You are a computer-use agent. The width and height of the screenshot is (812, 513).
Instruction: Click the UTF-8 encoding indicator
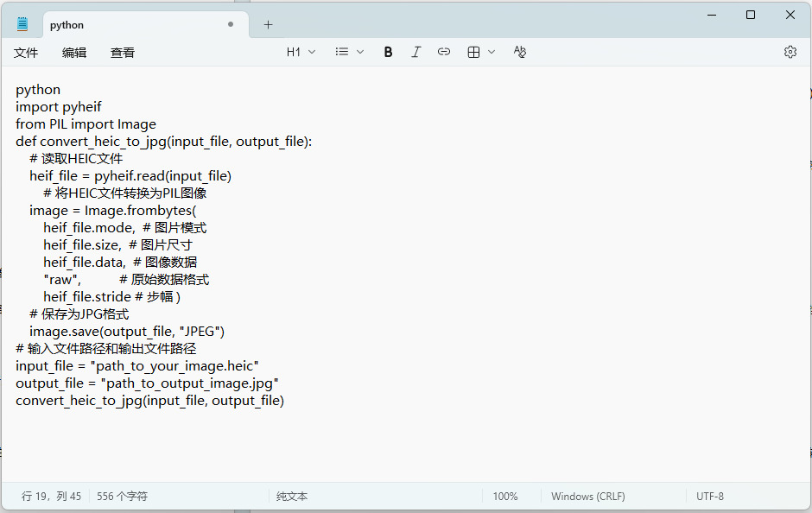709,496
